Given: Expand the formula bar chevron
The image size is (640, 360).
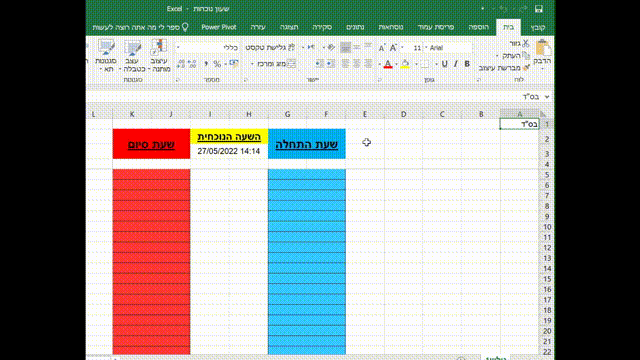Looking at the screenshot, I should tap(547, 97).
